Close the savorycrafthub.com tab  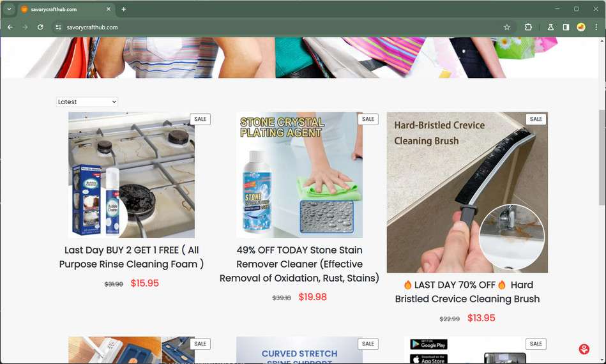pyautogui.click(x=109, y=10)
